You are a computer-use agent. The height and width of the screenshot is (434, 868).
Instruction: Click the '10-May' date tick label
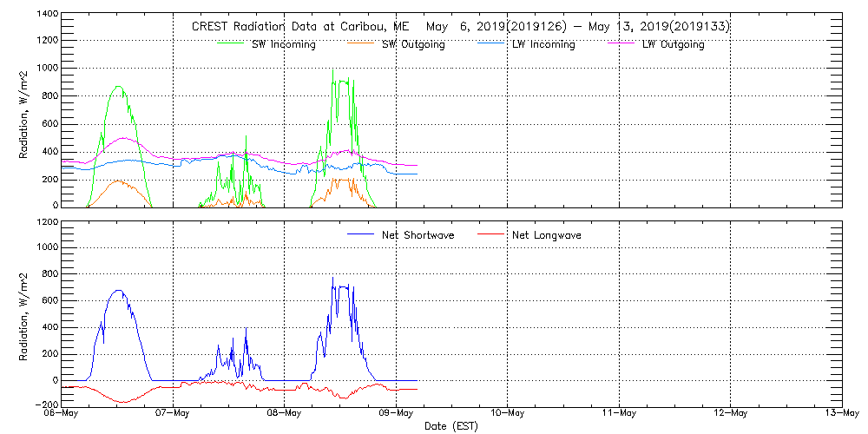coord(508,413)
